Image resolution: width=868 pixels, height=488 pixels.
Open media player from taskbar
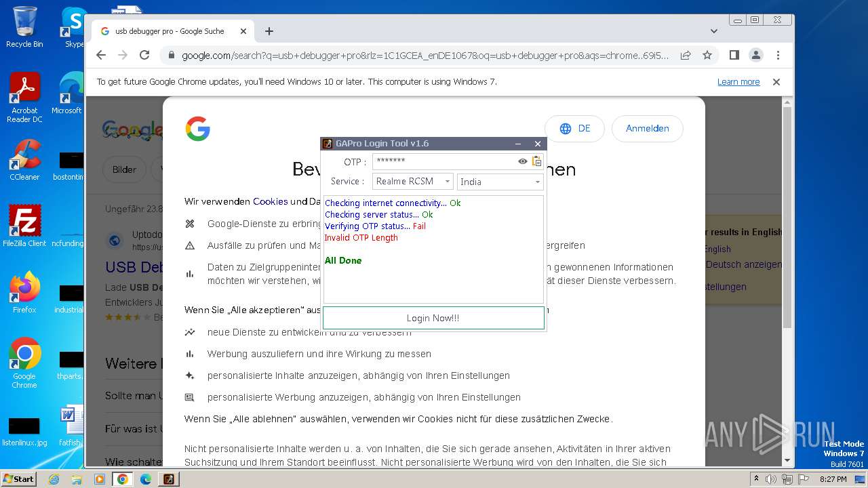(x=100, y=479)
